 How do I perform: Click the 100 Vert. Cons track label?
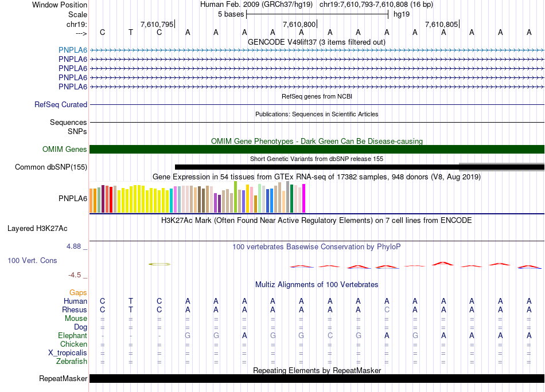click(x=32, y=260)
